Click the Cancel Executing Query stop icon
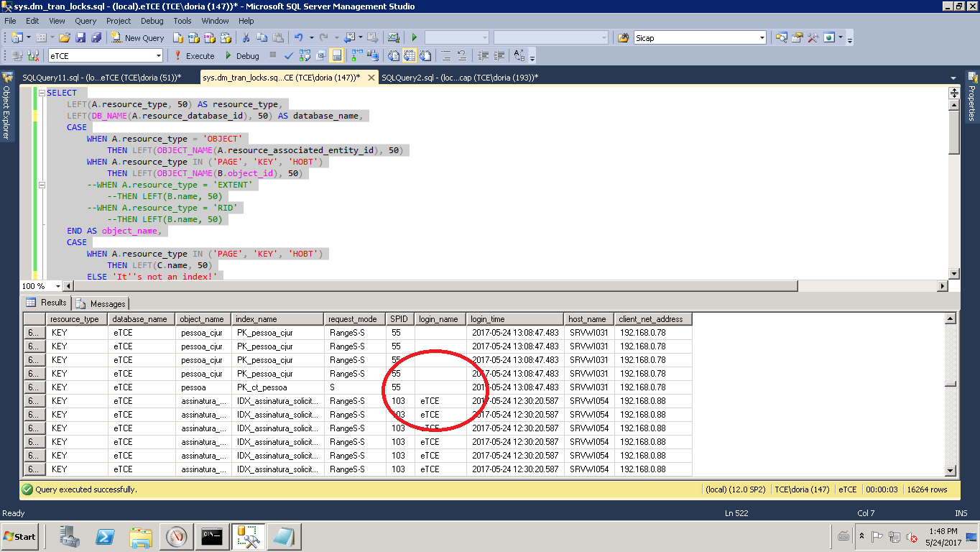The image size is (980, 552). click(273, 55)
